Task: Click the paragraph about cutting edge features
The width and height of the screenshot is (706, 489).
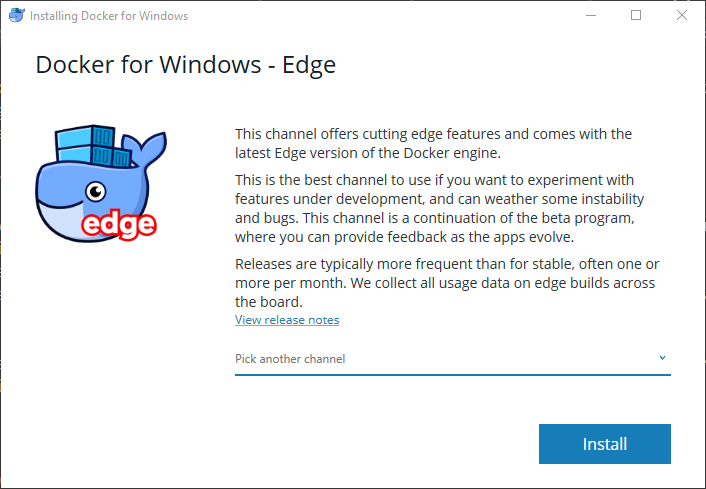Action: pyautogui.click(x=433, y=142)
